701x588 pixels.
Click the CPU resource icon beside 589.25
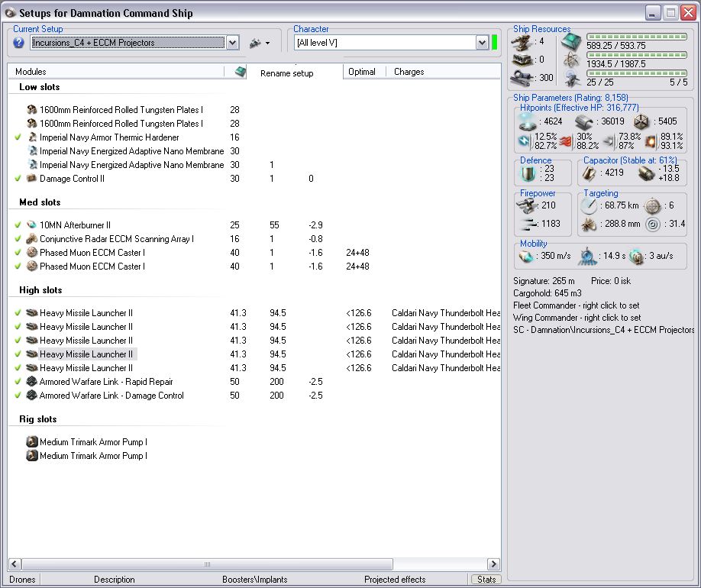[x=571, y=41]
